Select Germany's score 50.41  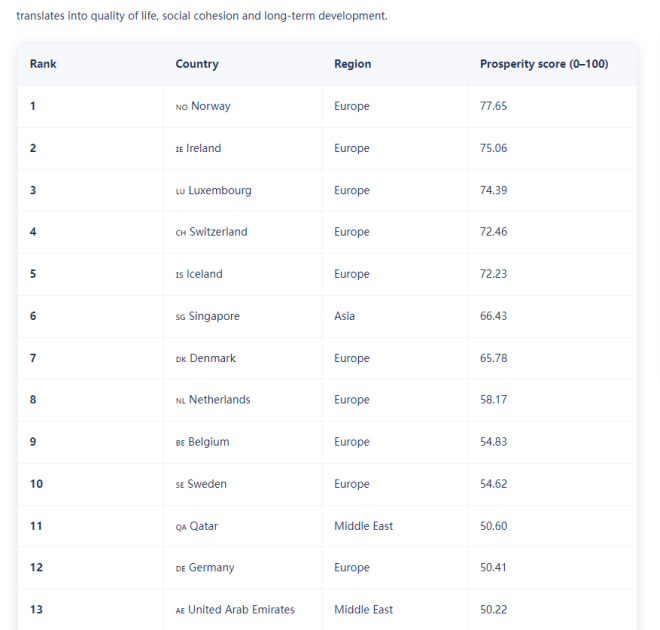(x=494, y=568)
